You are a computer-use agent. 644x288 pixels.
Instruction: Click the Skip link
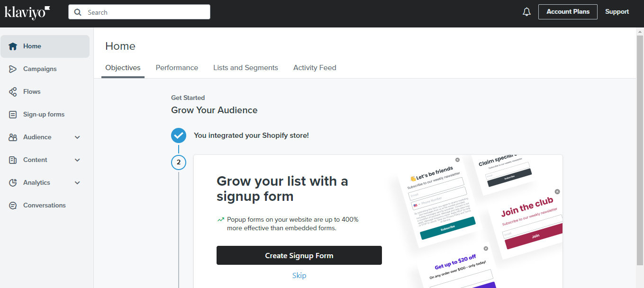point(299,275)
